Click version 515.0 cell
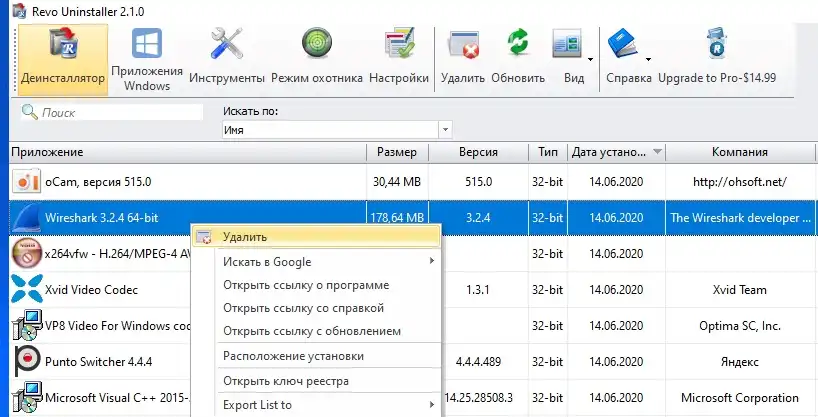 coord(478,182)
